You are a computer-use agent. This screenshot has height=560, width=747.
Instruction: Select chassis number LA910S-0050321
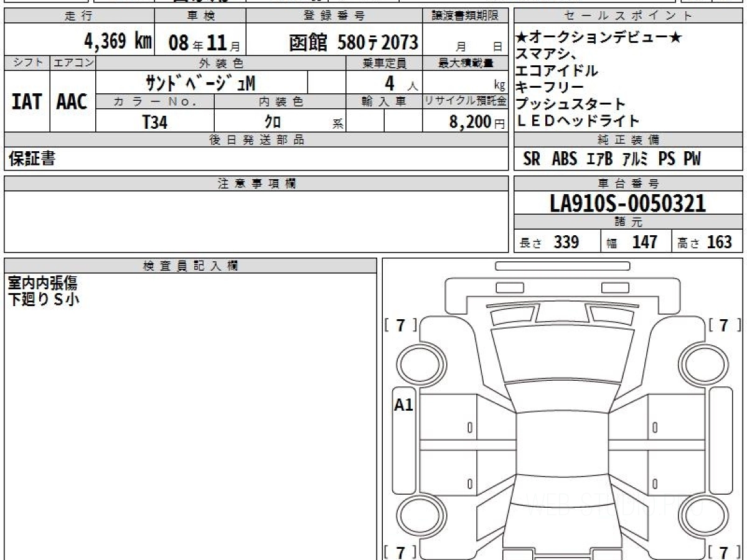click(x=628, y=203)
